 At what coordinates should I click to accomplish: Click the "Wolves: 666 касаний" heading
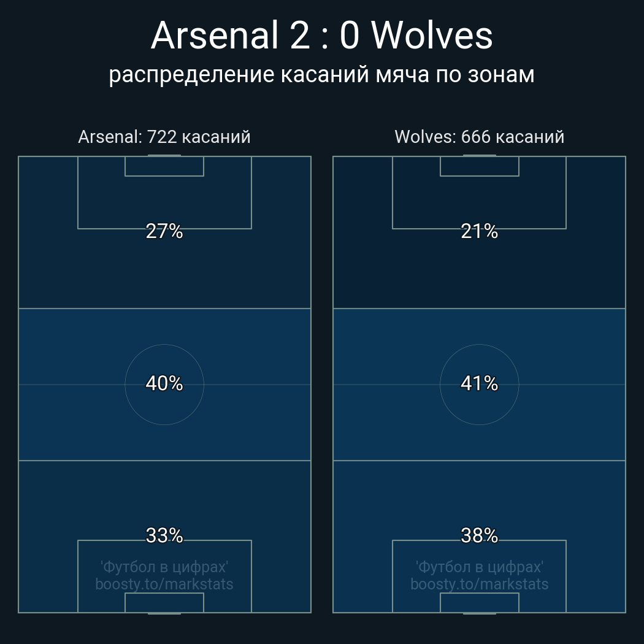[479, 137]
